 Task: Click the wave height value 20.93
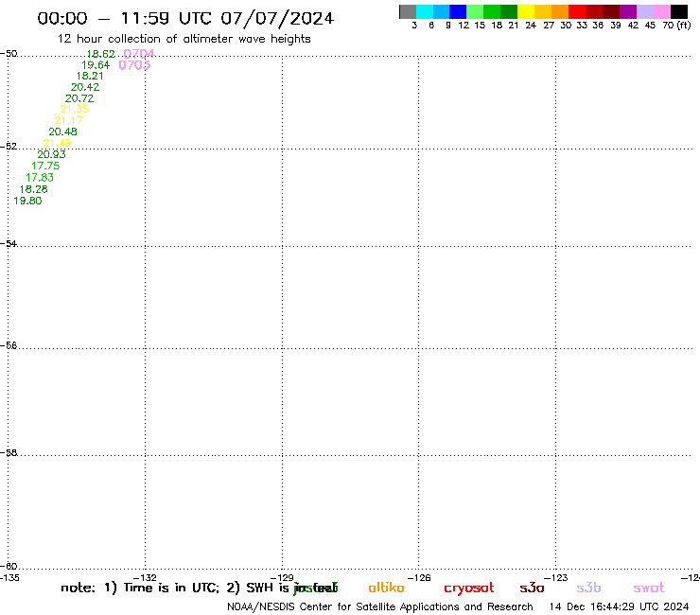coord(51,154)
